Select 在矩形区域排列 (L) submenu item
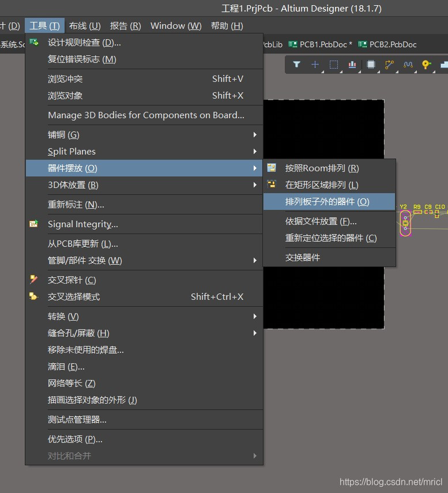 tap(329, 185)
